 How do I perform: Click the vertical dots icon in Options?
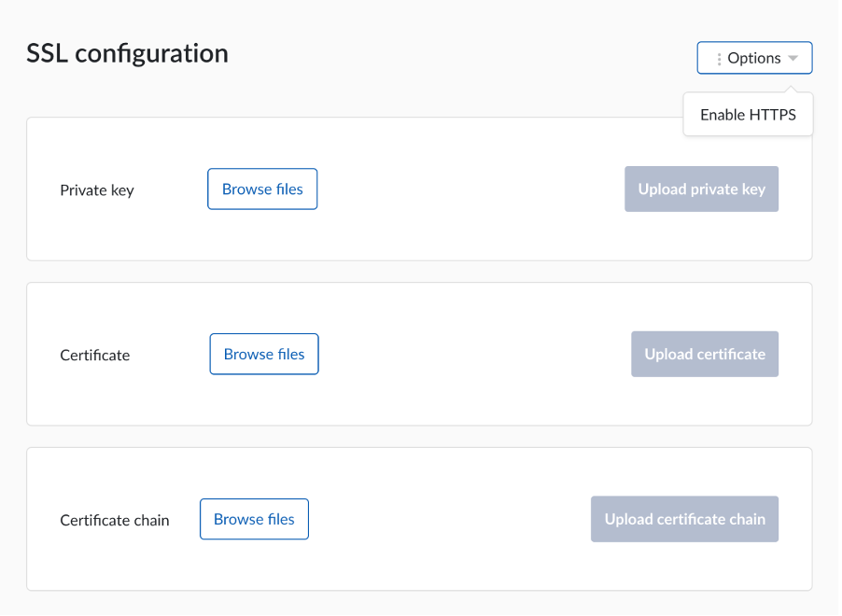click(x=719, y=59)
